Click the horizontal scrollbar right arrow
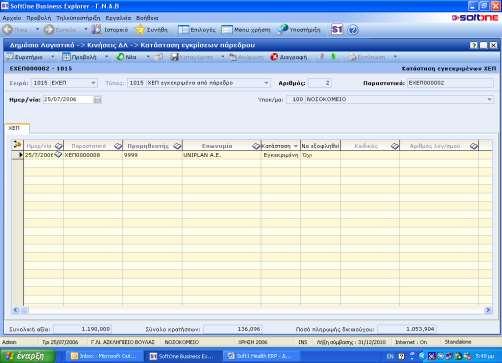The image size is (502, 363). (x=488, y=310)
